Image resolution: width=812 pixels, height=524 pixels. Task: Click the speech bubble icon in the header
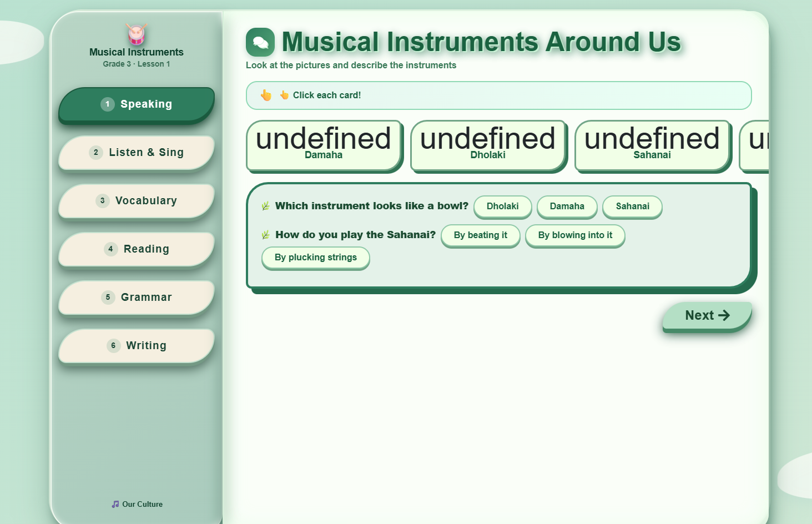(261, 42)
